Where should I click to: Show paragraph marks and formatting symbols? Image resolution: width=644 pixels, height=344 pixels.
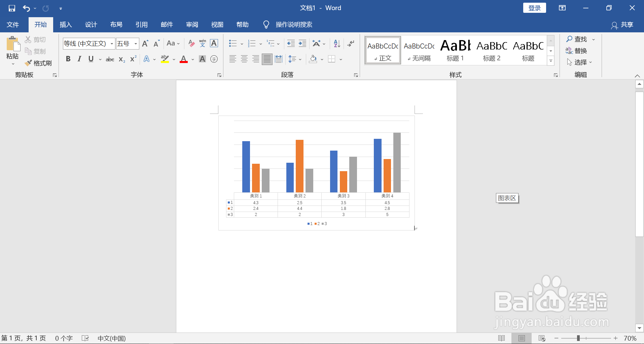coord(351,43)
